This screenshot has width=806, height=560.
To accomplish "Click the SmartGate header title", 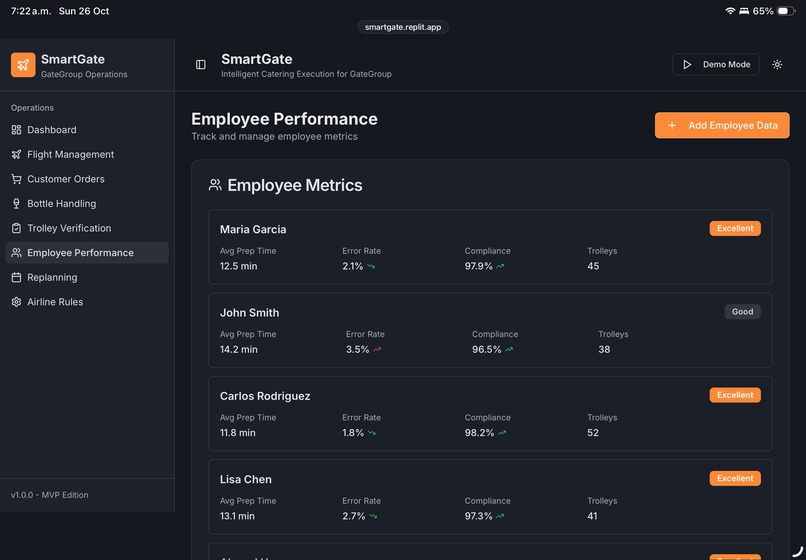I will 257,59.
